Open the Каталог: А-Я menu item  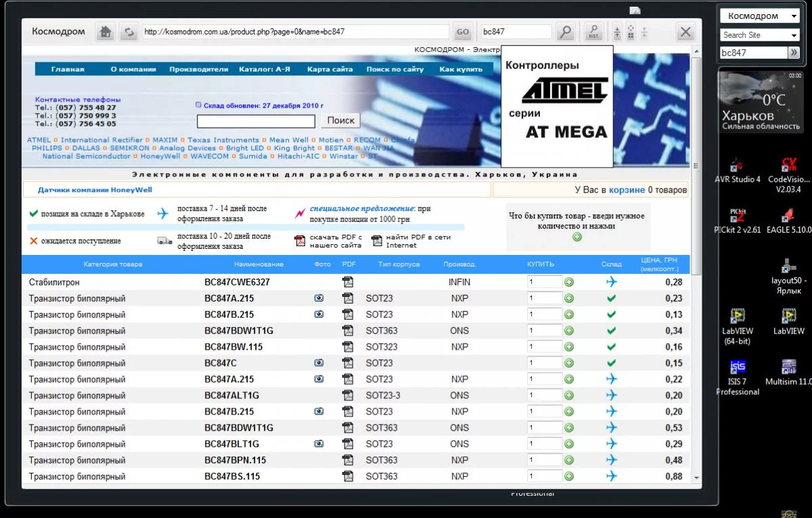pyautogui.click(x=265, y=69)
